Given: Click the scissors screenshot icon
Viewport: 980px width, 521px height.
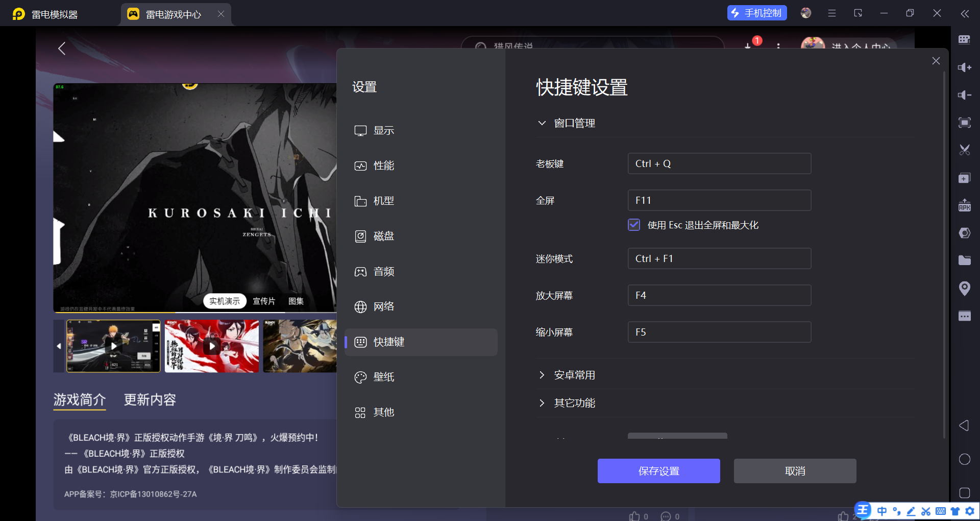Looking at the screenshot, I should pos(964,150).
